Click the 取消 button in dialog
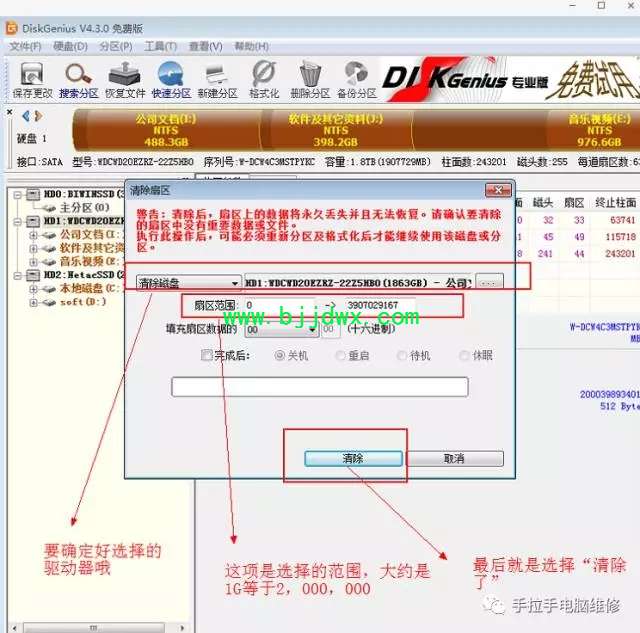This screenshot has height=633, width=640. 454,458
